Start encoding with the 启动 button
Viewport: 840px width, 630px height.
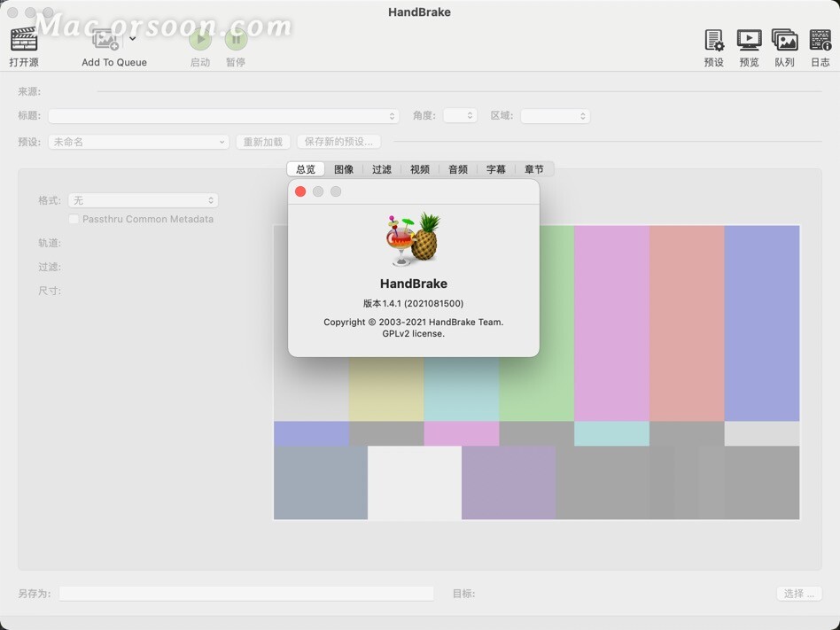(x=199, y=39)
